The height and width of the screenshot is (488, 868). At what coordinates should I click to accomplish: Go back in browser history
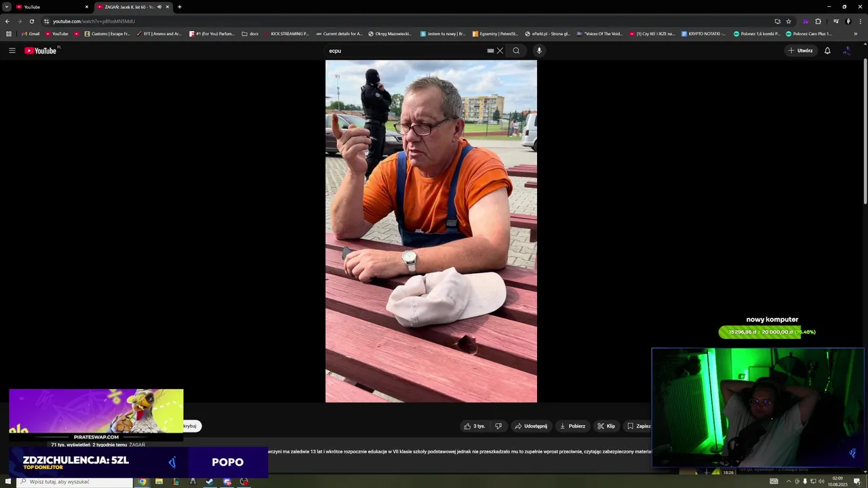point(7,21)
